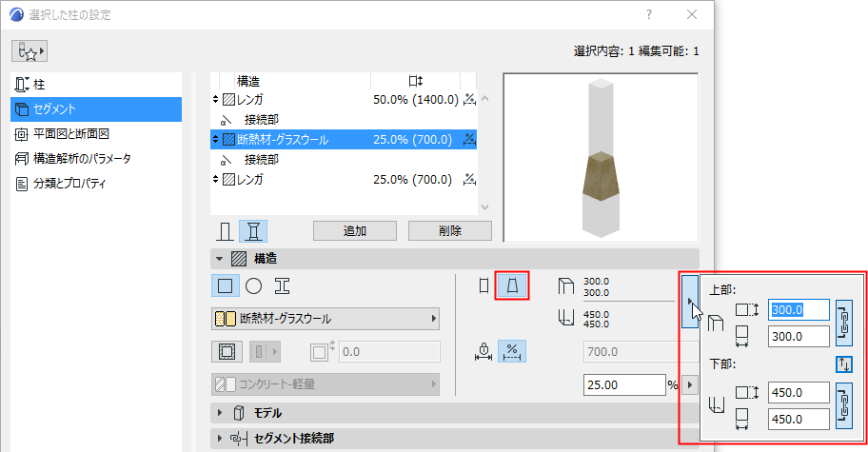Click the 追加 button
This screenshot has width=868, height=452.
(355, 230)
